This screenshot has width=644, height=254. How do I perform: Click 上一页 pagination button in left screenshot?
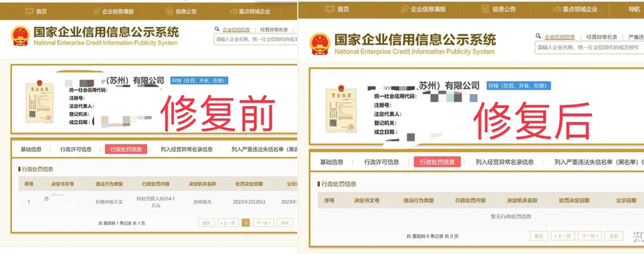point(228,223)
